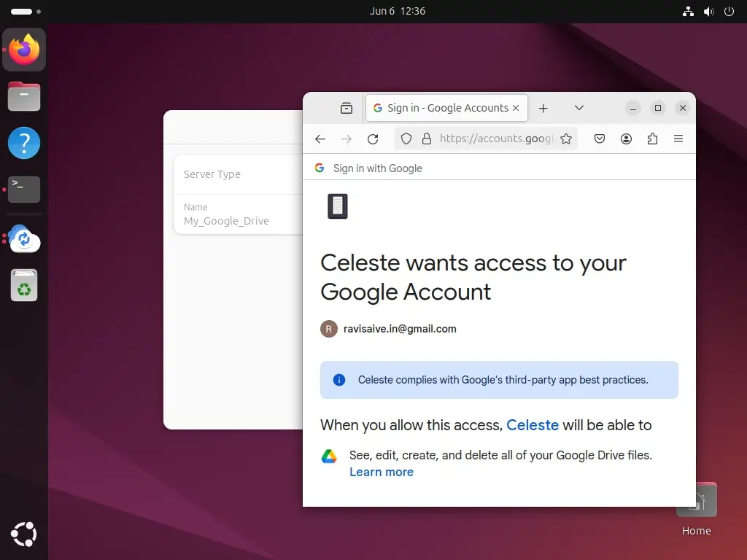Launch Terminal from the dock
Image resolution: width=747 pixels, height=560 pixels.
coord(24,190)
